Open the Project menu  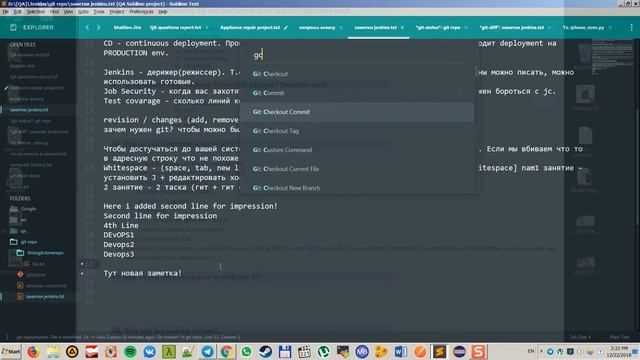coord(117,12)
